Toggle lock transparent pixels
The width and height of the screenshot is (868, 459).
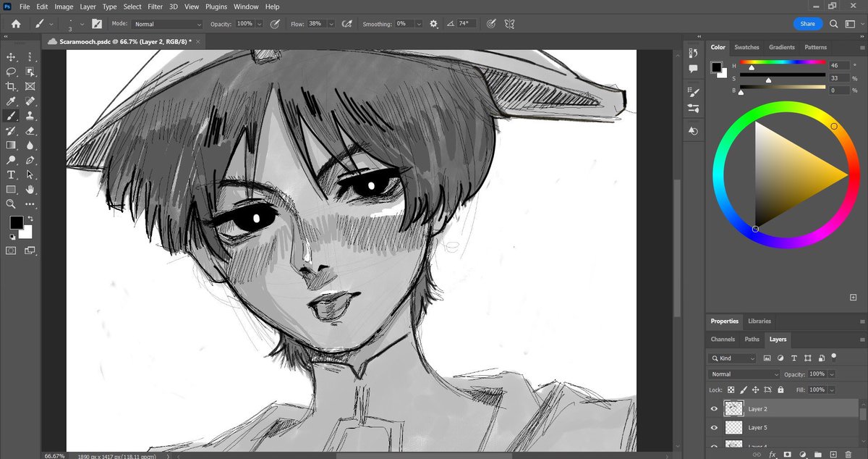coord(731,389)
